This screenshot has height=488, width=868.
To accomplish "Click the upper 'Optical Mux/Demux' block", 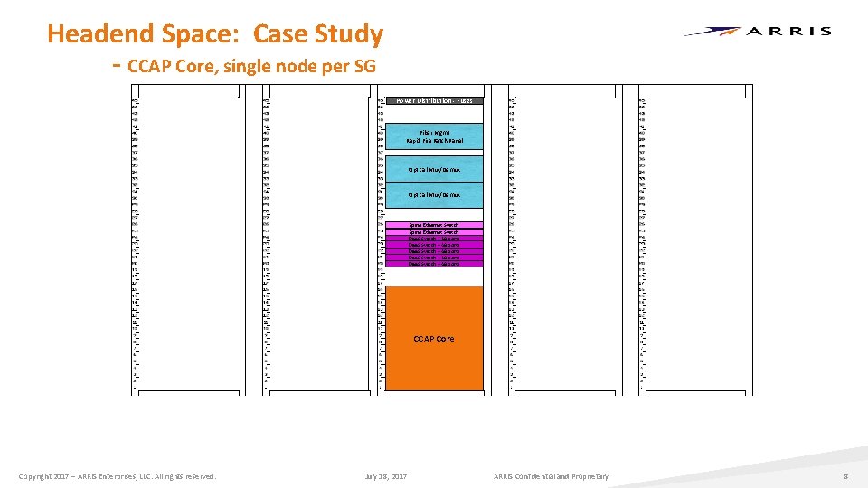I will (434, 169).
